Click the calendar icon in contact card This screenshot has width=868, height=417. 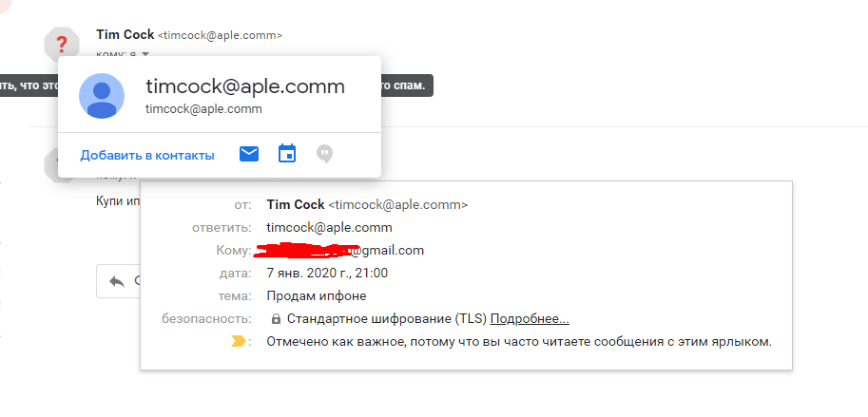coord(287,154)
